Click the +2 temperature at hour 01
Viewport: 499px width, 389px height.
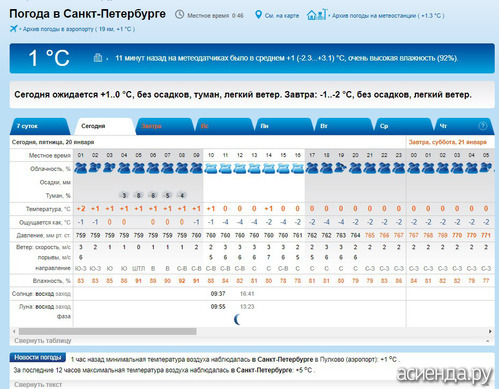tap(81, 209)
